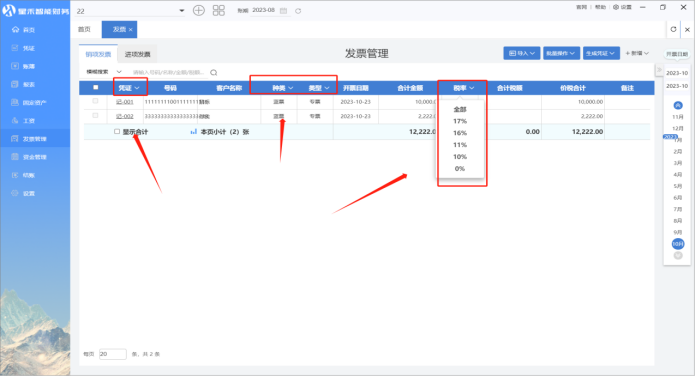
Task: Click refresh icon beside the period field
Action: click(x=298, y=11)
